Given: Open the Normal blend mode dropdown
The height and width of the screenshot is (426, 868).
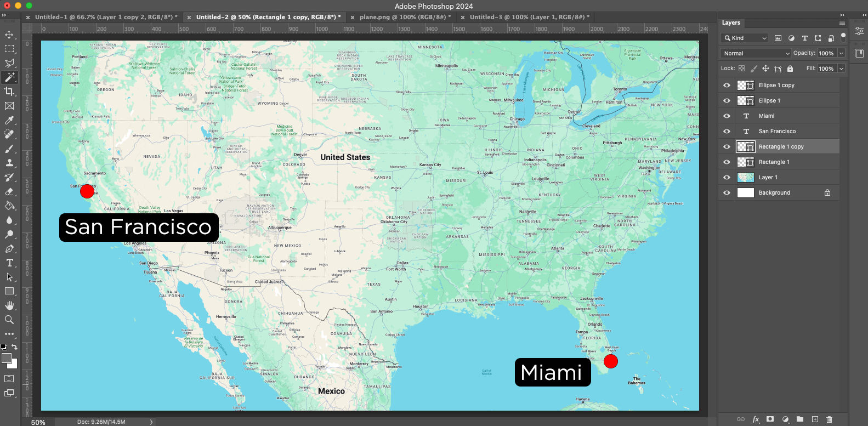Looking at the screenshot, I should coord(756,53).
